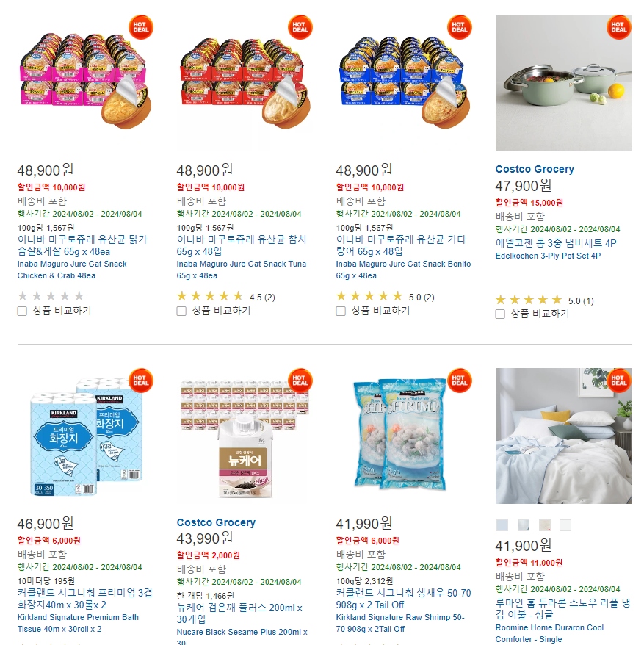Click HOT DEAL badge on Tuna cat snack
644x645 pixels.
point(300,28)
